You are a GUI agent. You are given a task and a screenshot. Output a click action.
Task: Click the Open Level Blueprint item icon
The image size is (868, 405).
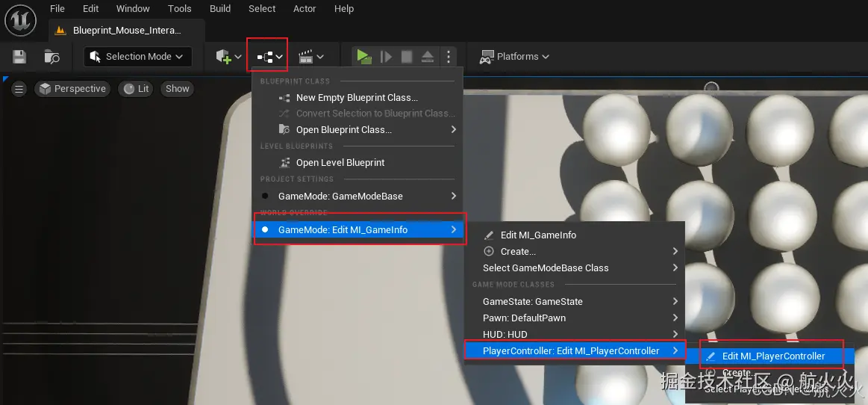(284, 162)
